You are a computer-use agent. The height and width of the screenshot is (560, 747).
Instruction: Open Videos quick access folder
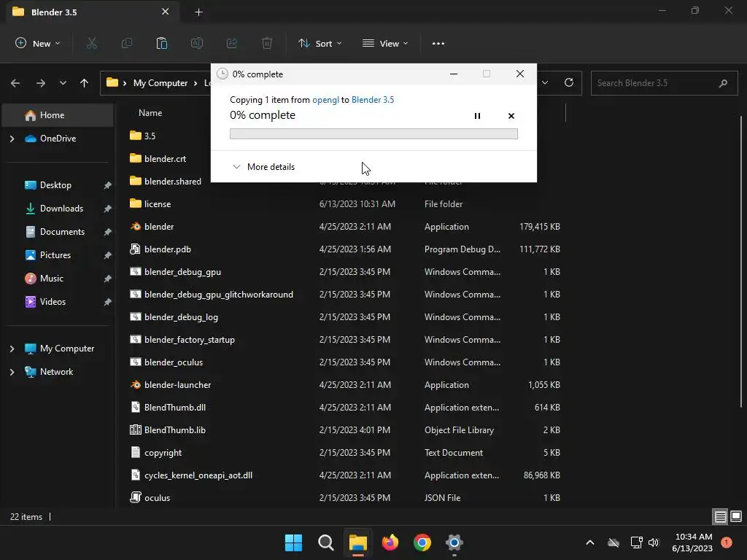pos(53,302)
